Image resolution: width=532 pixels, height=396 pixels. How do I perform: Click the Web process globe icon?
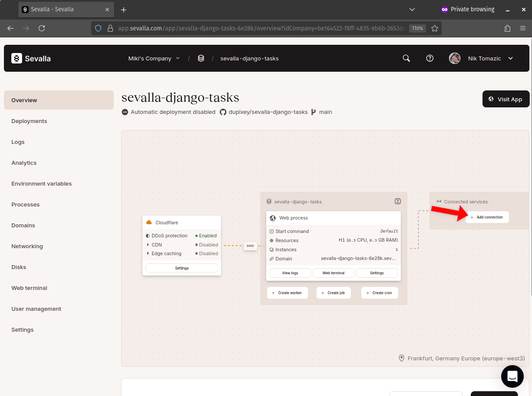click(x=273, y=218)
